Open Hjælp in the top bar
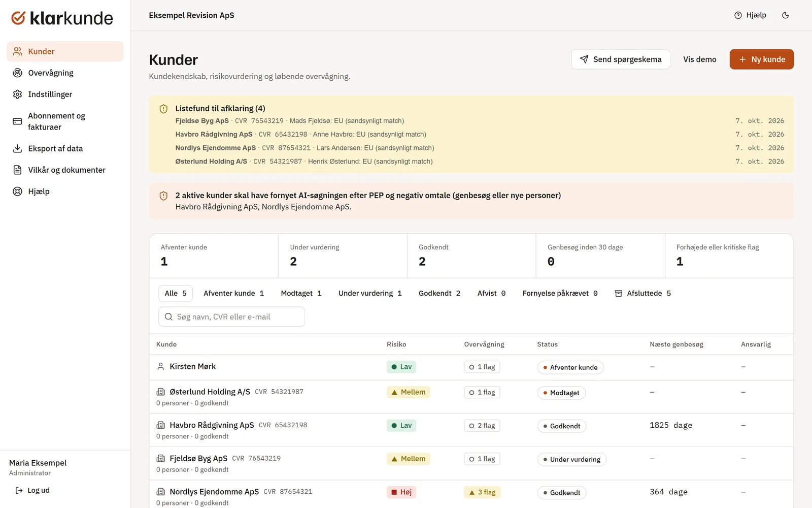The width and height of the screenshot is (812, 508). 750,15
